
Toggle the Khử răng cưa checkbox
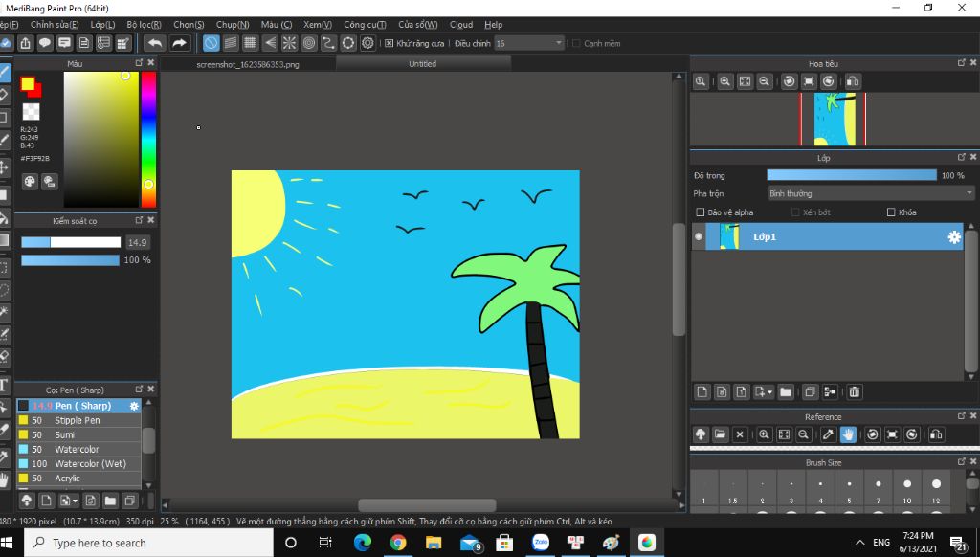point(389,44)
